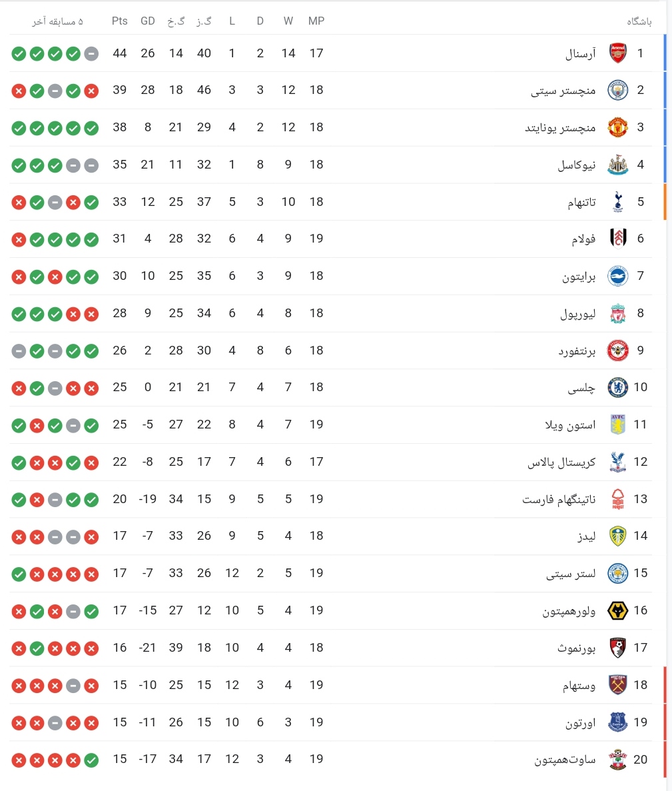The width and height of the screenshot is (672, 791).
Task: Click the ۵ مسابقه آخر header
Action: (x=58, y=21)
